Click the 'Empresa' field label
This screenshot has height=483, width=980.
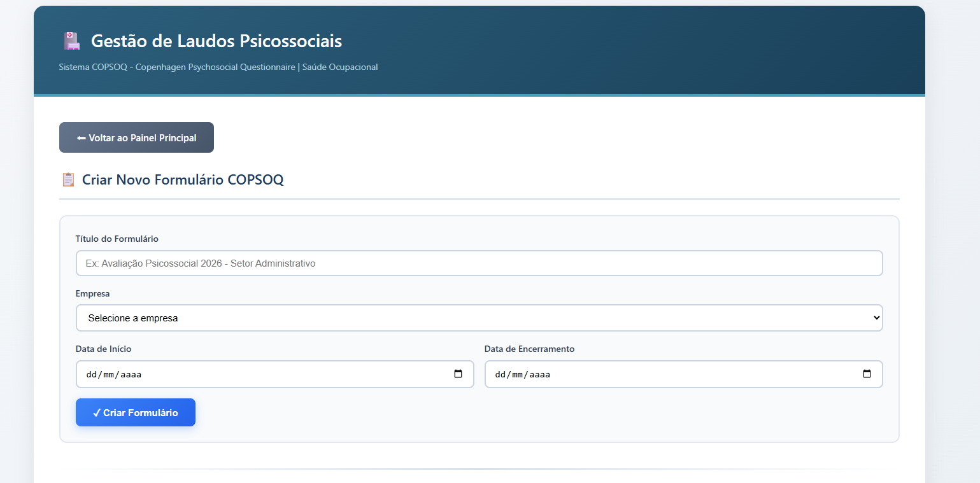[92, 294]
